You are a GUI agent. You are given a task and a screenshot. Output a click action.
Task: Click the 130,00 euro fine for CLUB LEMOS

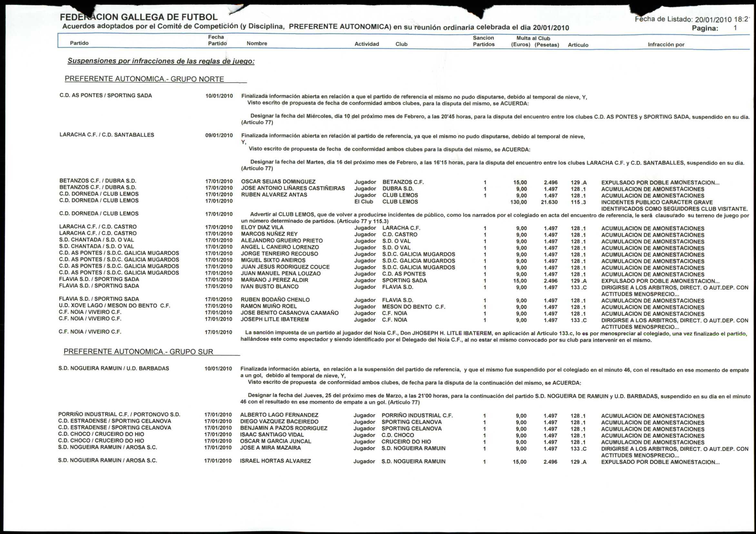518,202
